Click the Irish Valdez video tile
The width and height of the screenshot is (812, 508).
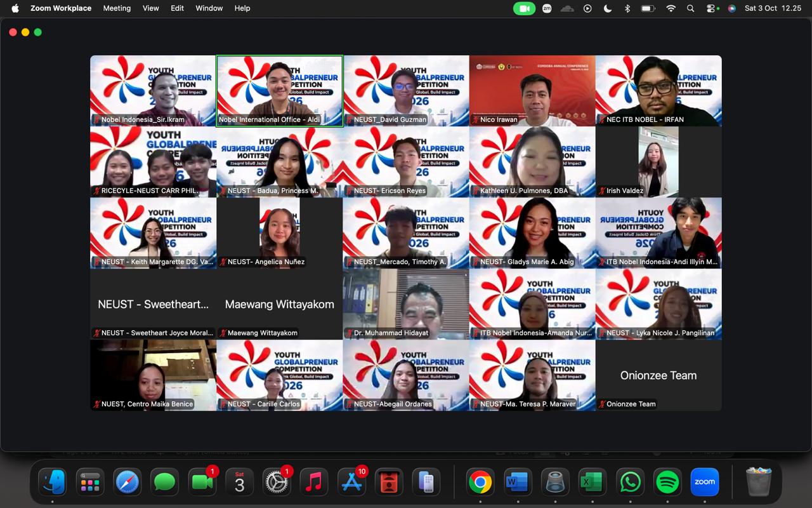coord(658,162)
